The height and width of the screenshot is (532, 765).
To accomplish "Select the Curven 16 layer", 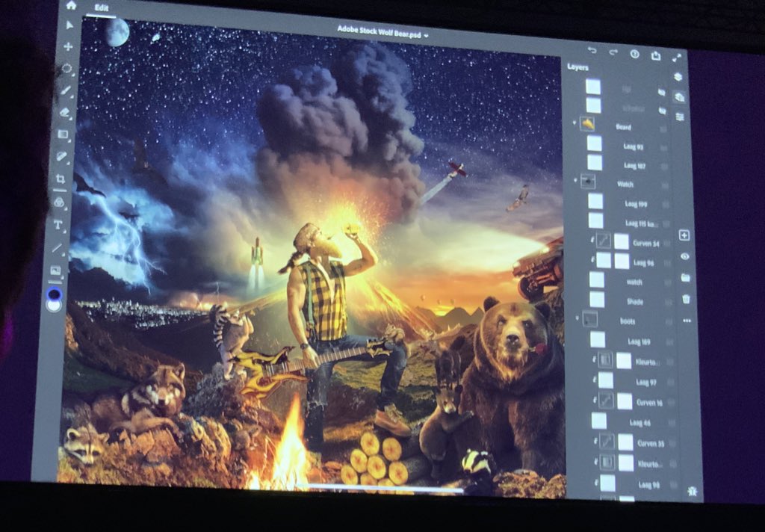I will point(636,402).
